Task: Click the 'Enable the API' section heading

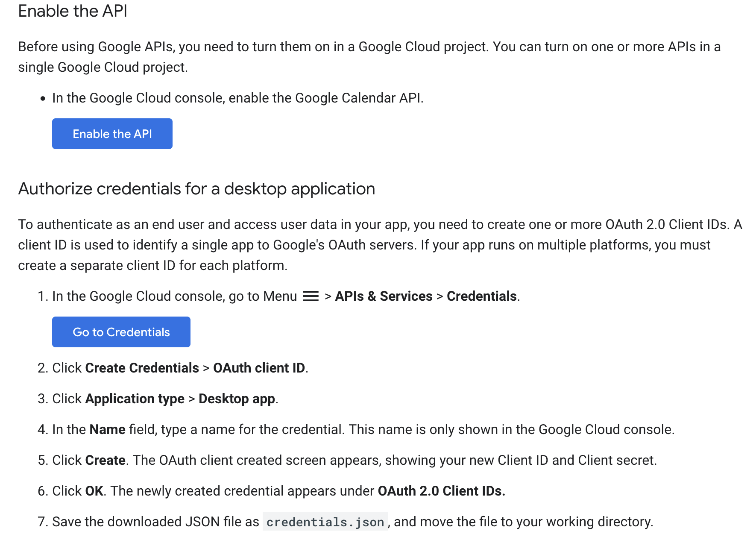Action: (x=73, y=11)
